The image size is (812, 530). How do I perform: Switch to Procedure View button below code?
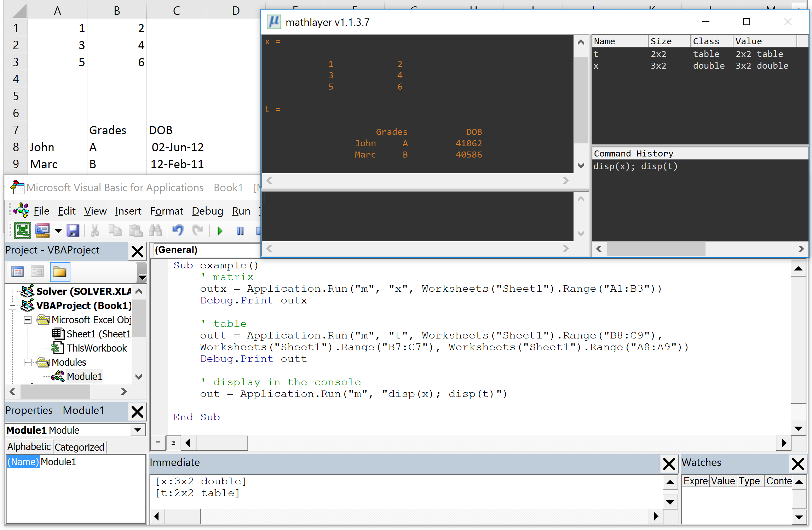(x=158, y=443)
